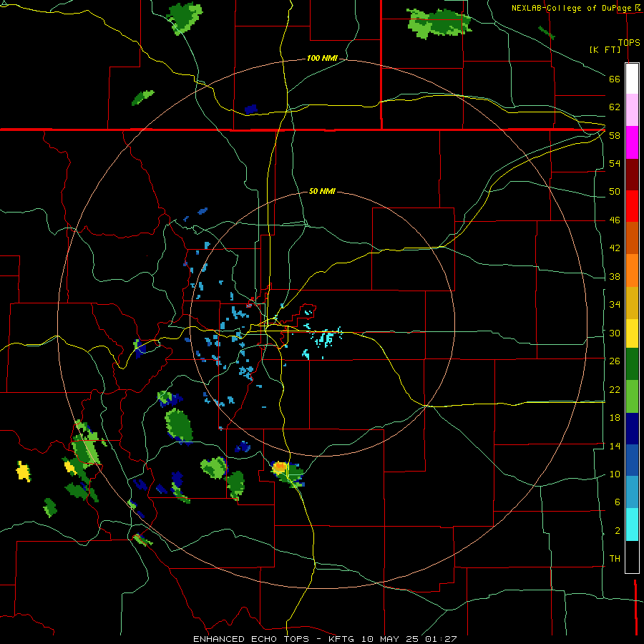This screenshot has height=644, width=644.
Task: Click the "TH" legend label
Action: pos(615,559)
